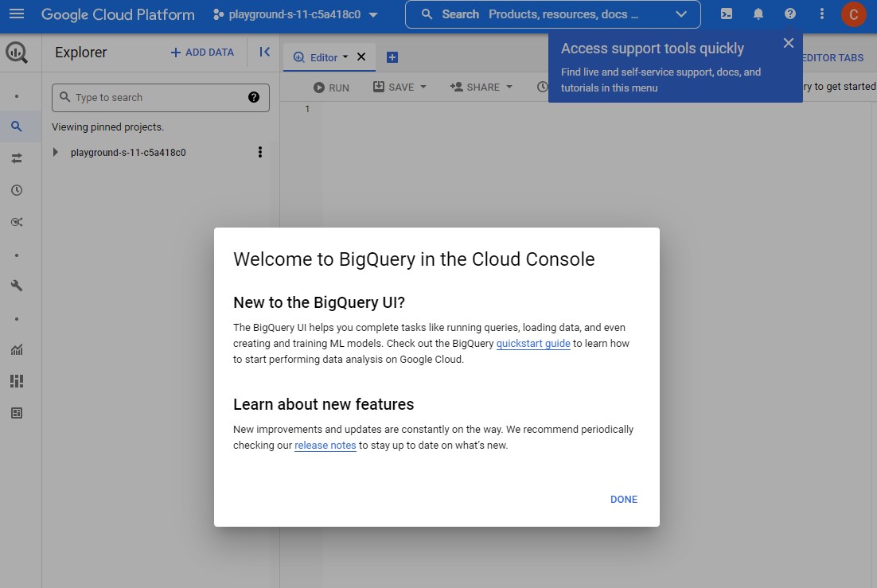Click the RUN query button
Image resolution: width=877 pixels, height=588 pixels.
click(x=331, y=88)
